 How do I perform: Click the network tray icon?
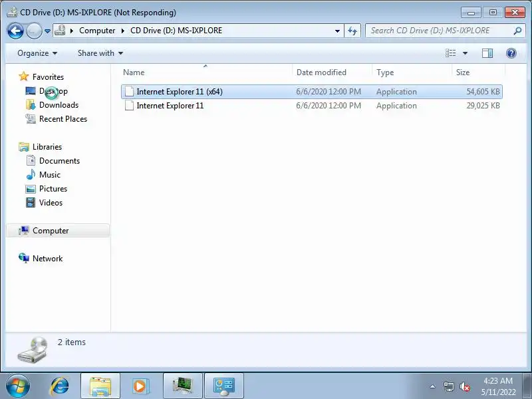(448, 386)
